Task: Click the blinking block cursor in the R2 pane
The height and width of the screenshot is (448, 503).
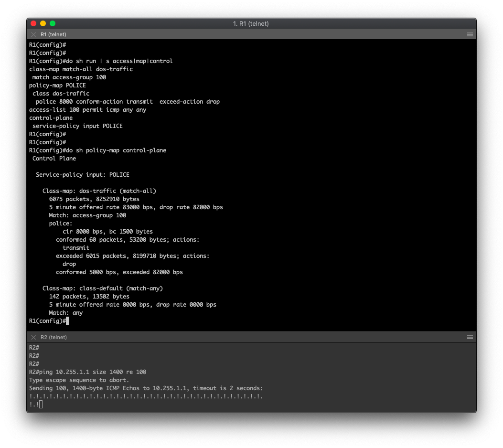Action: tap(40, 404)
